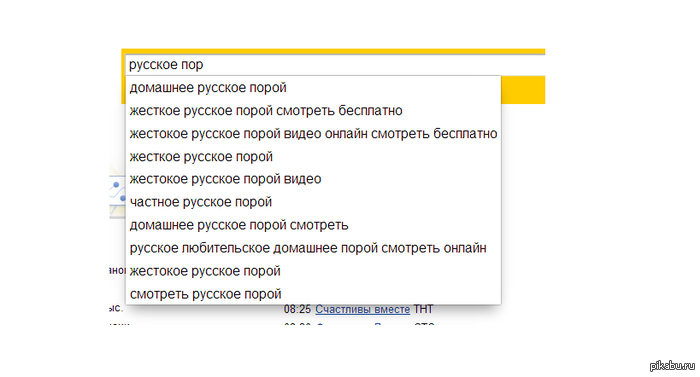
Task: Click the 08:25 broadcast time
Action: pos(297,309)
